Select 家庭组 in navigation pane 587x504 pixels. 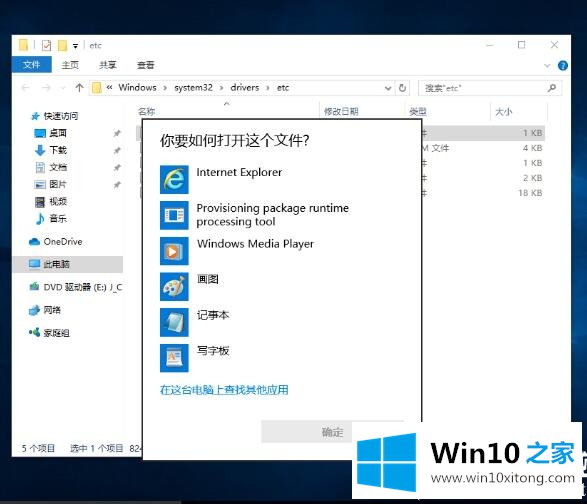[x=56, y=333]
